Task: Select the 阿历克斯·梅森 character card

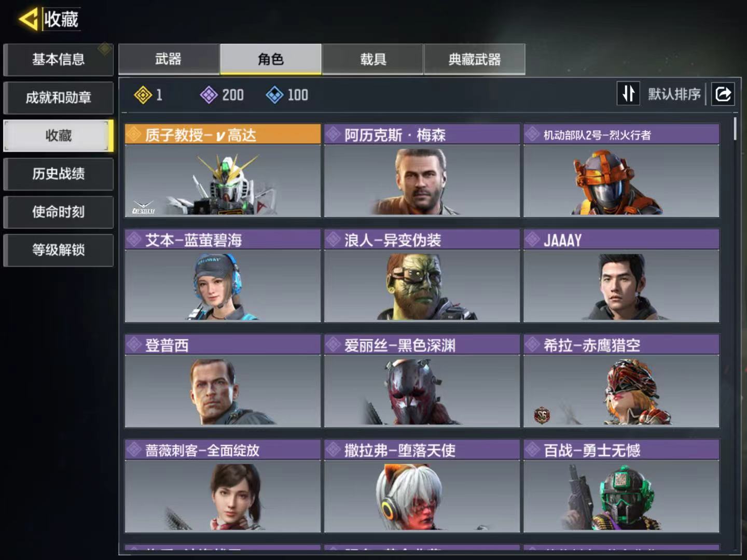Action: pyautogui.click(x=422, y=170)
